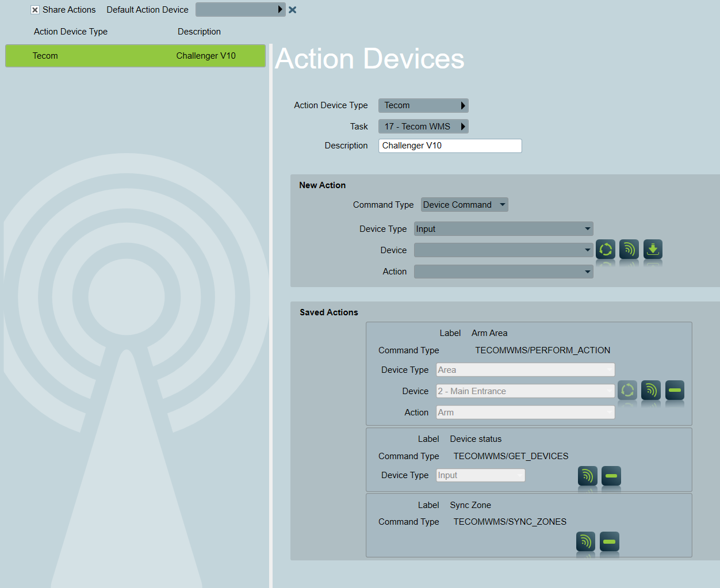Viewport: 720px width, 588px height.
Task: Open the Task 17 - Tecom WMS dropdown
Action: (423, 127)
